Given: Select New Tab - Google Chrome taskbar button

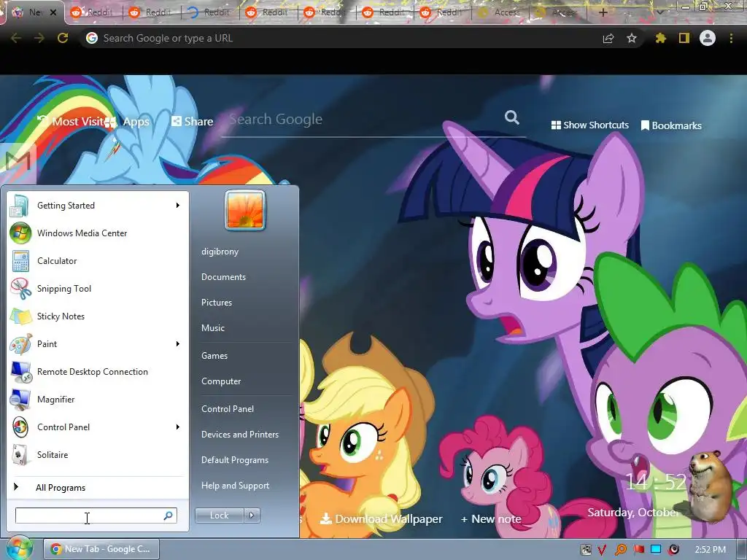Looking at the screenshot, I should click(101, 549).
